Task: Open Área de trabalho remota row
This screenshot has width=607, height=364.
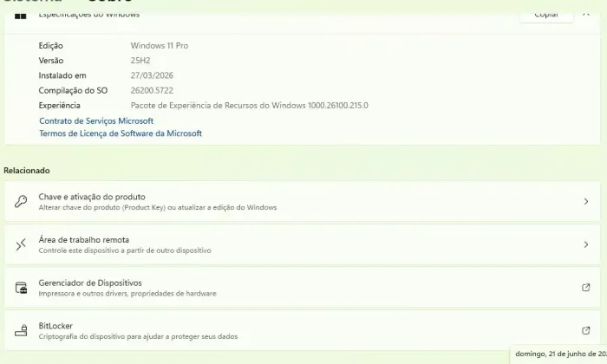Action: point(302,244)
